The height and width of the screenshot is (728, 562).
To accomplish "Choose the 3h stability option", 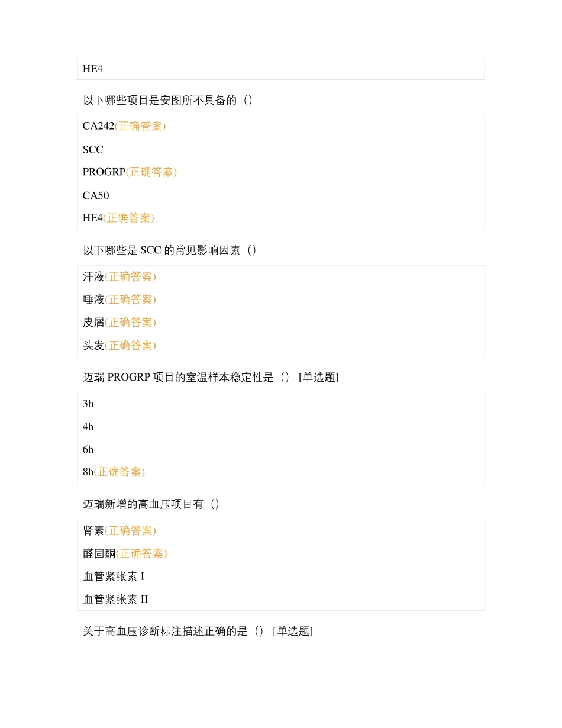I will [88, 404].
